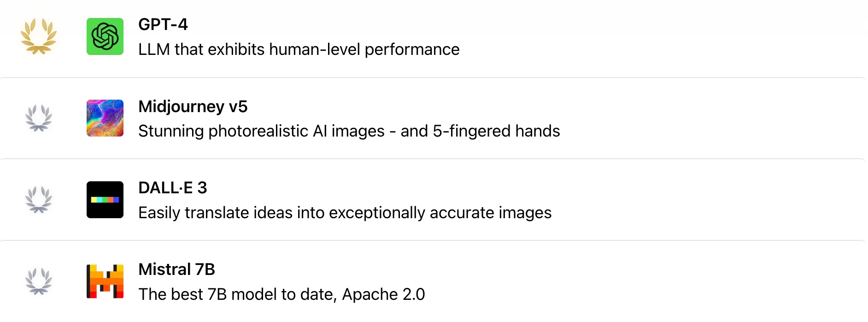Open the Mistral 7B title link

tap(177, 269)
